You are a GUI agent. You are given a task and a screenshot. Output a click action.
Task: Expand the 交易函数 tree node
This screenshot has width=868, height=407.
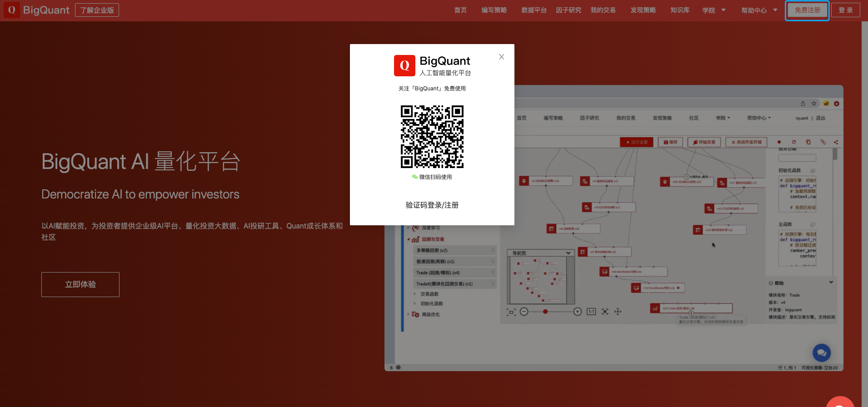(x=414, y=294)
